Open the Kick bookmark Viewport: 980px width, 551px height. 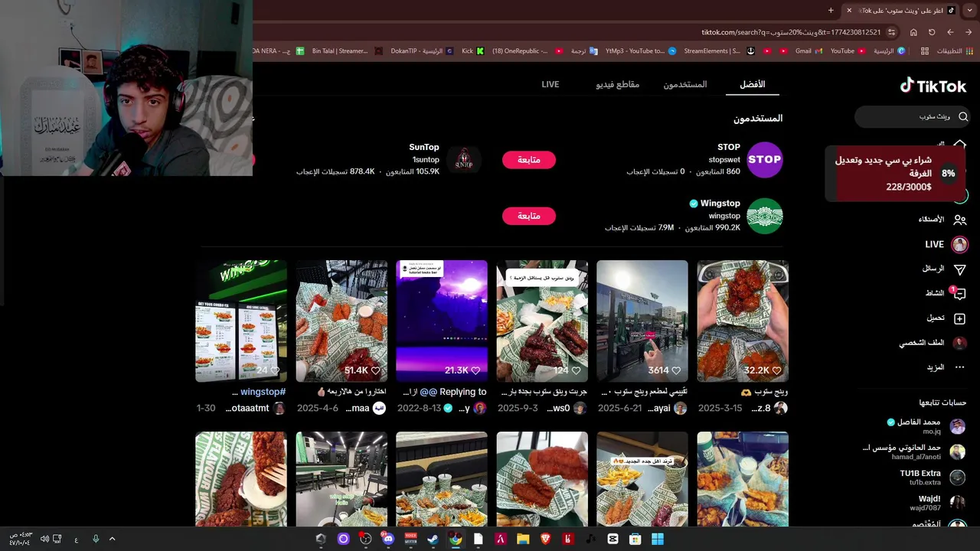472,51
